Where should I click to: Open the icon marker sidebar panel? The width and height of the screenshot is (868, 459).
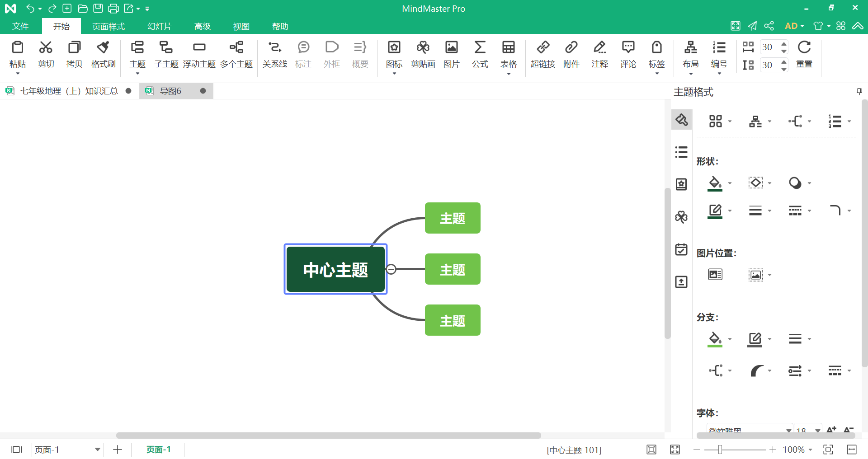click(x=681, y=184)
